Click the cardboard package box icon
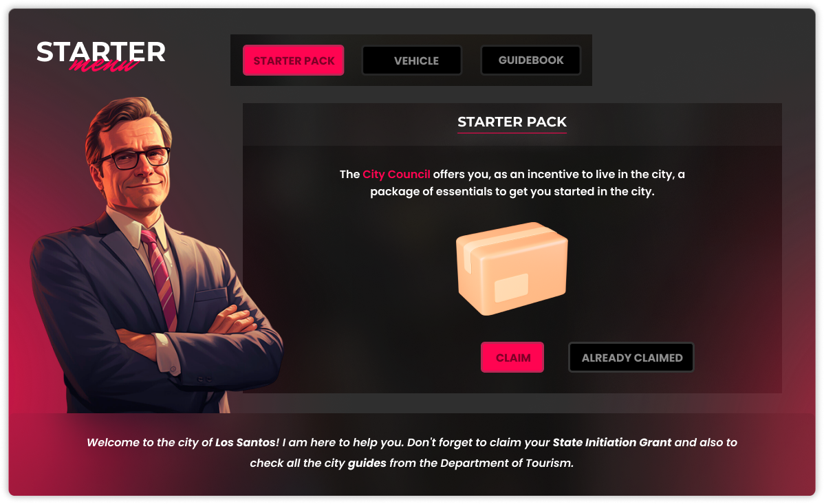Screen dimensions: 824x504 tap(512, 269)
